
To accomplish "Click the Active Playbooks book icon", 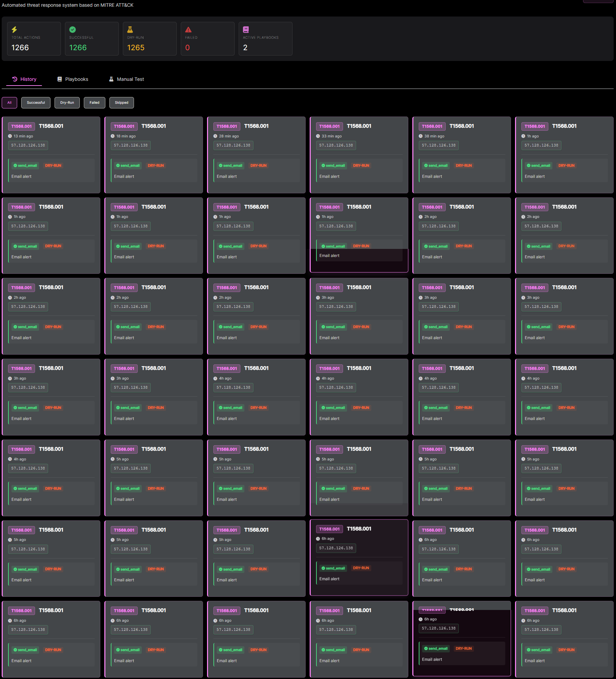I will pyautogui.click(x=246, y=30).
